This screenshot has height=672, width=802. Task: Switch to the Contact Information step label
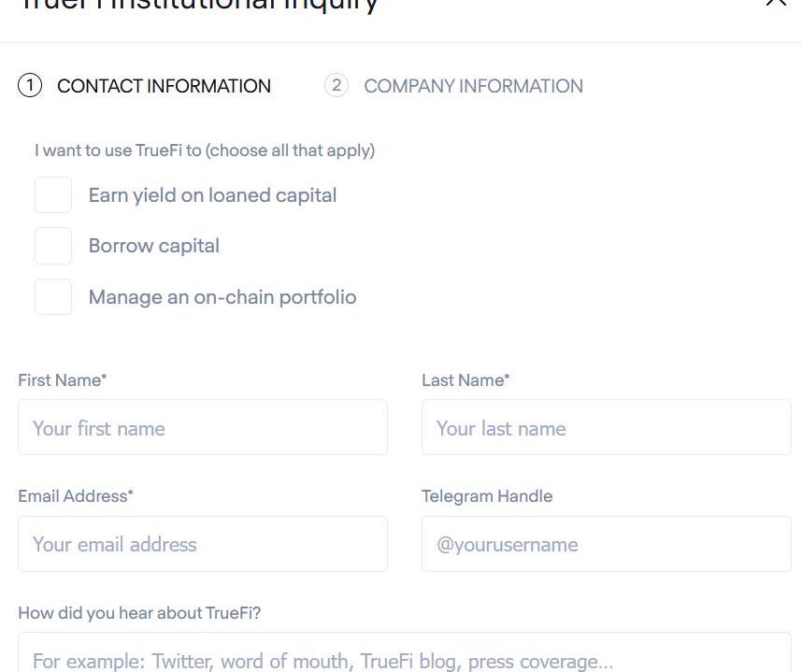coord(164,86)
